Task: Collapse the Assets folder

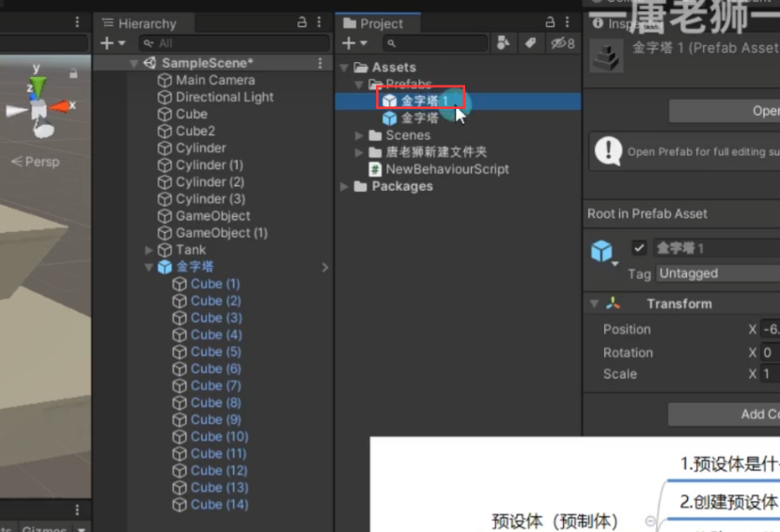Action: coord(344,68)
